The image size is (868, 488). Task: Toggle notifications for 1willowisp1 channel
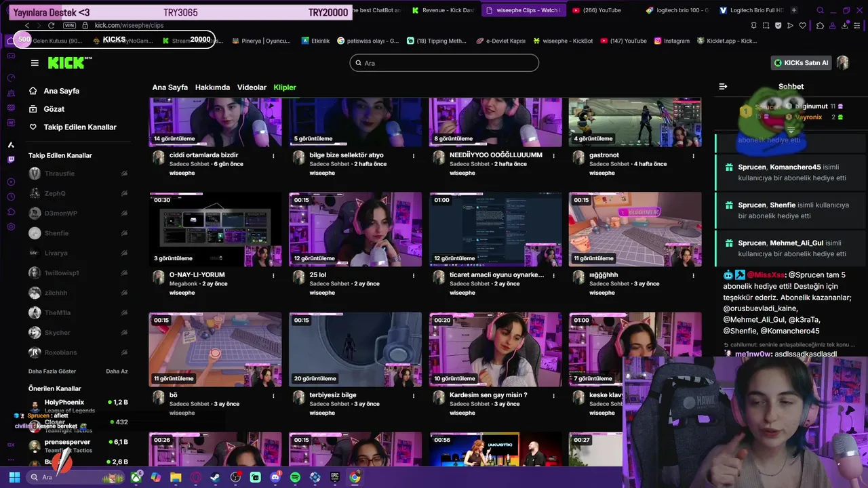pos(124,273)
